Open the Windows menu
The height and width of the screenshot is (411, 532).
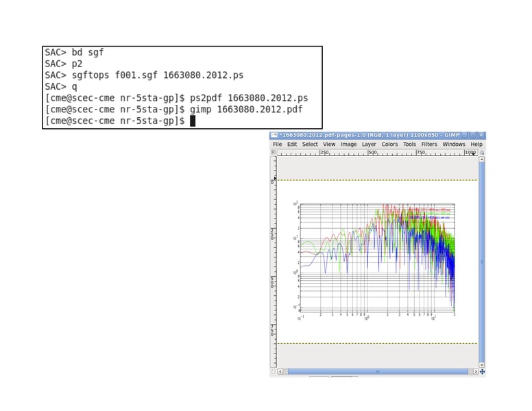pos(453,145)
